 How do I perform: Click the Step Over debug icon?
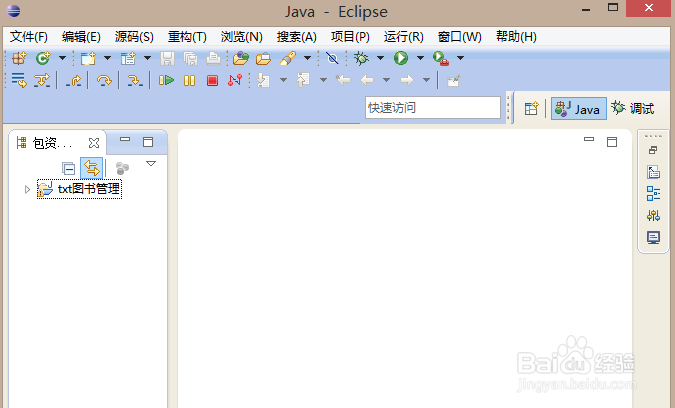(104, 80)
